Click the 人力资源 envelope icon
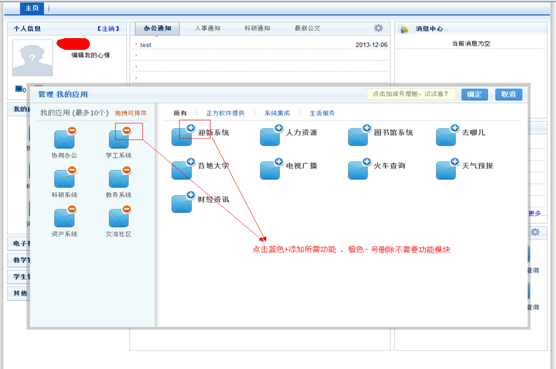 (x=270, y=137)
